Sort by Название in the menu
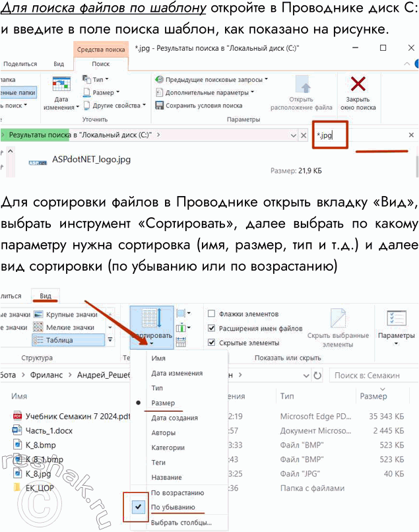Image resolution: width=419 pixels, height=532 pixels. pyautogui.click(x=166, y=477)
